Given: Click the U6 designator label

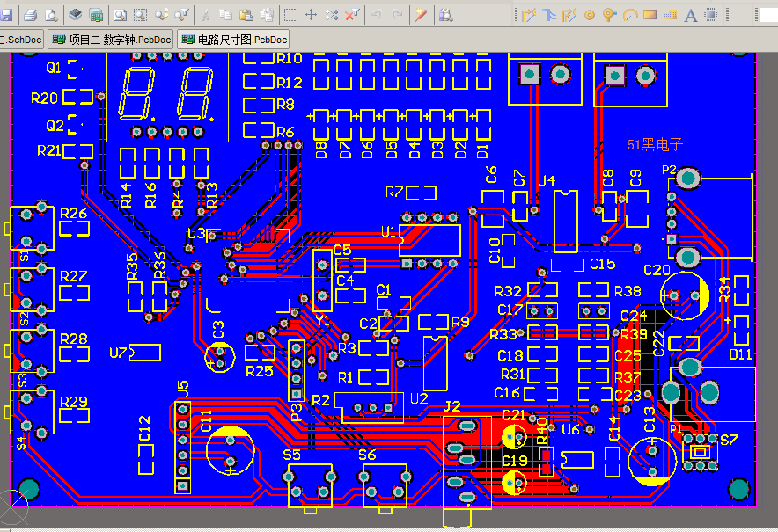Looking at the screenshot, I should click(570, 429).
